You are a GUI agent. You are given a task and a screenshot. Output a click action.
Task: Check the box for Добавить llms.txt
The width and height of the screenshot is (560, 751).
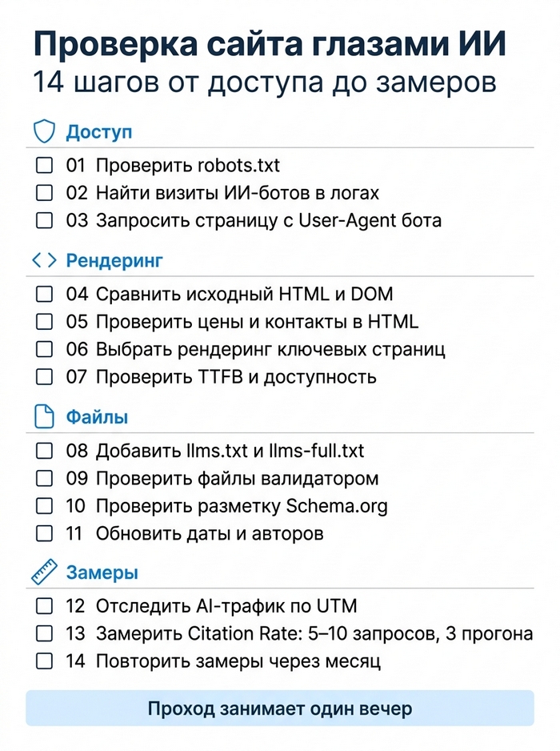45,451
